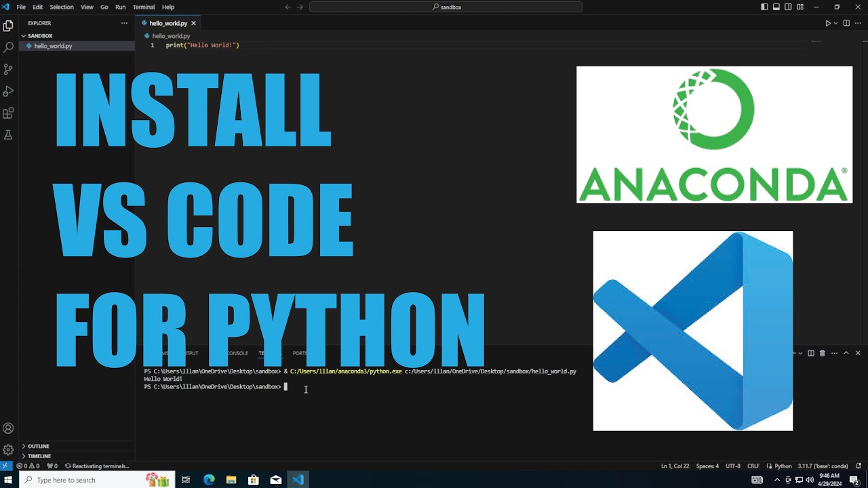
Task: Split the terminal panel
Action: click(810, 353)
